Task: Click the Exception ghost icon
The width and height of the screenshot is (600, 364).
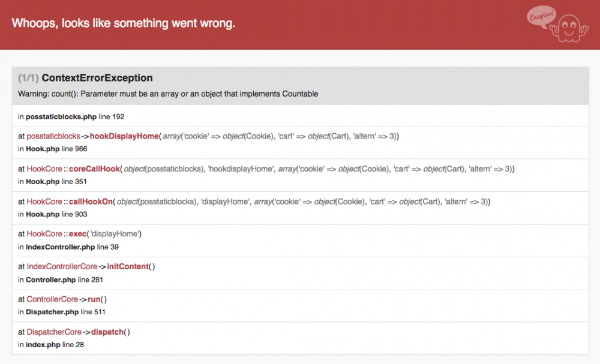Action: 557,25
